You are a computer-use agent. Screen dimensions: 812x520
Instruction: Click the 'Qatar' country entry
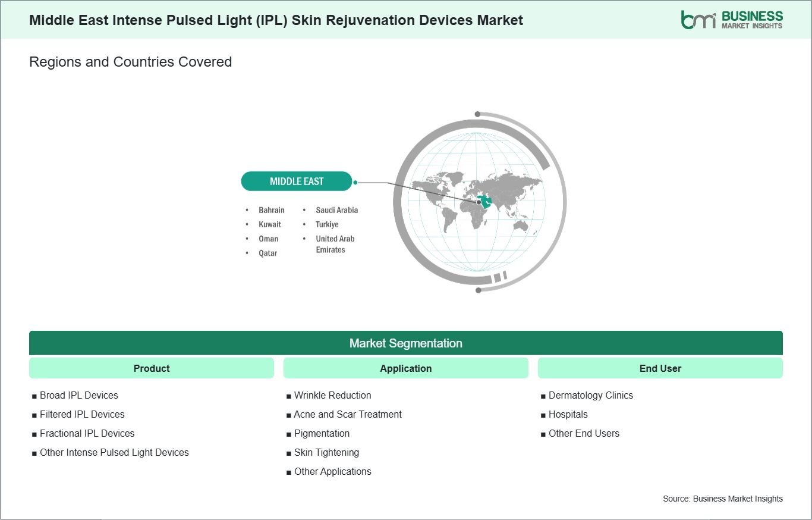[267, 253]
